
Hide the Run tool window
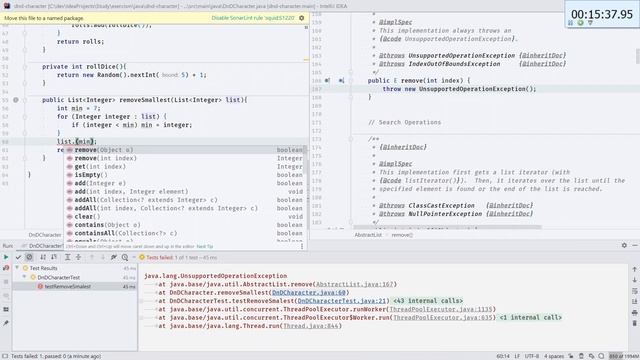click(x=635, y=245)
